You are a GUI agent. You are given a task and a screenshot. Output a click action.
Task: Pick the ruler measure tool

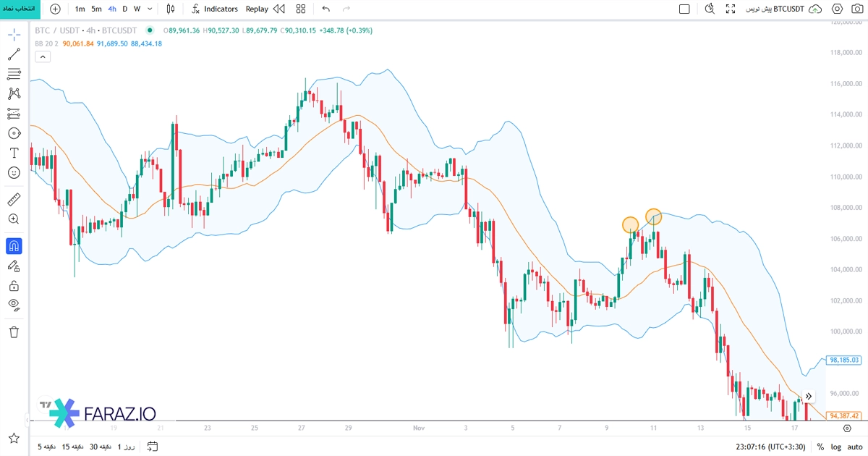click(14, 199)
